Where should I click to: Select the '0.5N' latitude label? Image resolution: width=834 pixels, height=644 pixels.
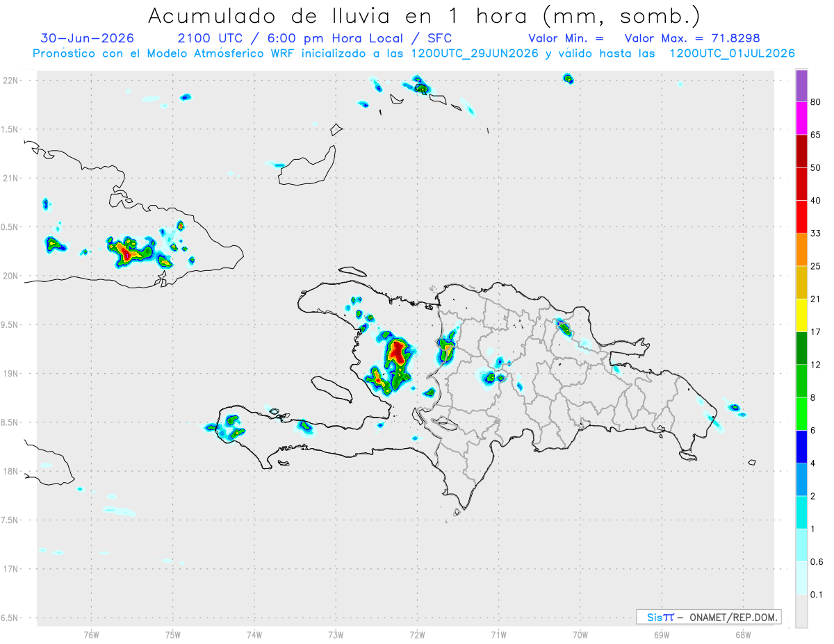coord(10,227)
